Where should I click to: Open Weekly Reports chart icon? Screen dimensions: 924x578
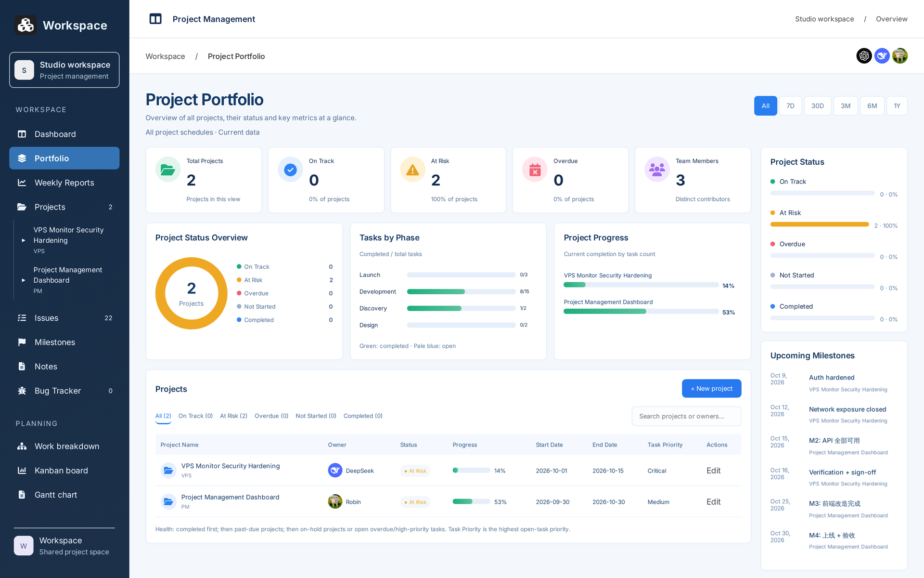click(22, 183)
